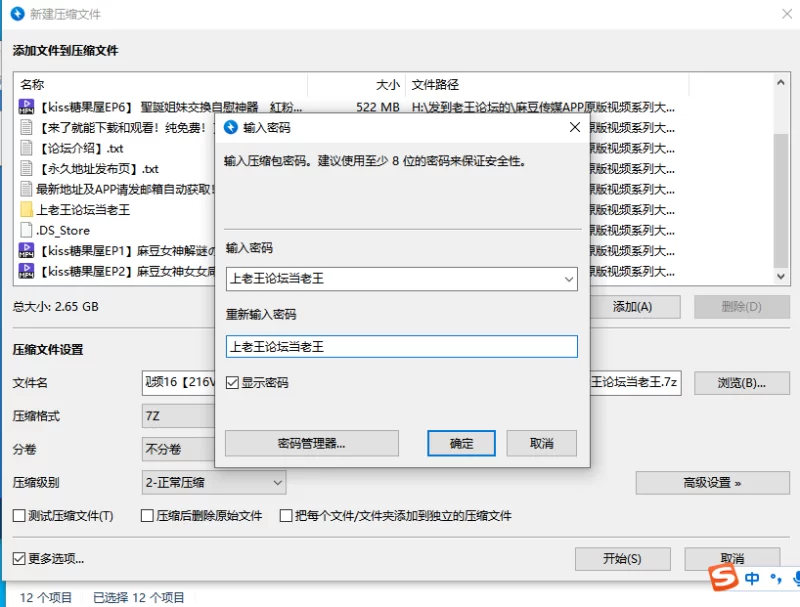Click the 重新输入密码 input field

click(402, 347)
